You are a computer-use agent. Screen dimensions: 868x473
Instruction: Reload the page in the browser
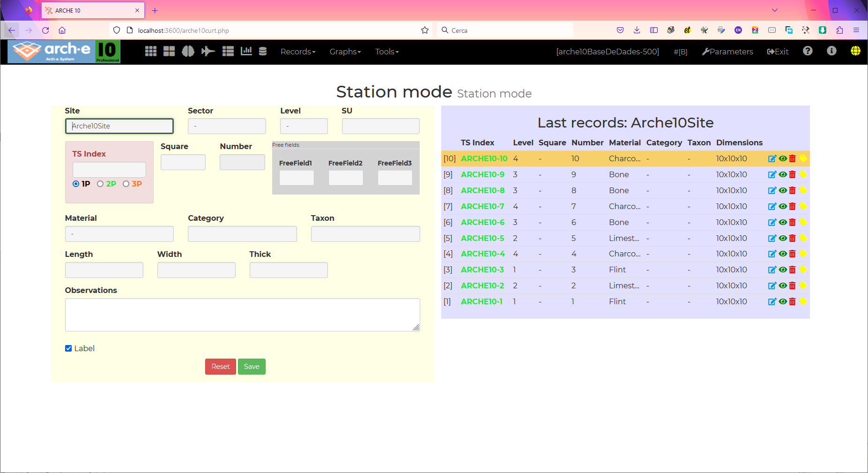(45, 30)
